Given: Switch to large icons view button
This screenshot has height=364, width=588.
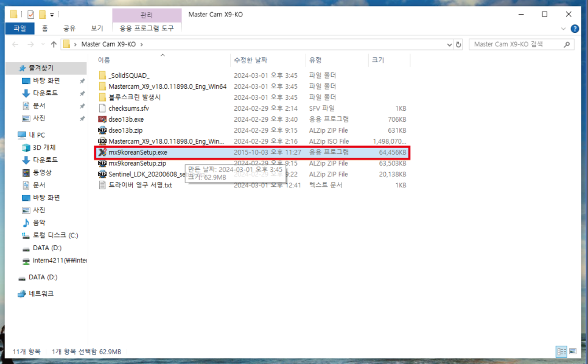Looking at the screenshot, I should tap(573, 352).
